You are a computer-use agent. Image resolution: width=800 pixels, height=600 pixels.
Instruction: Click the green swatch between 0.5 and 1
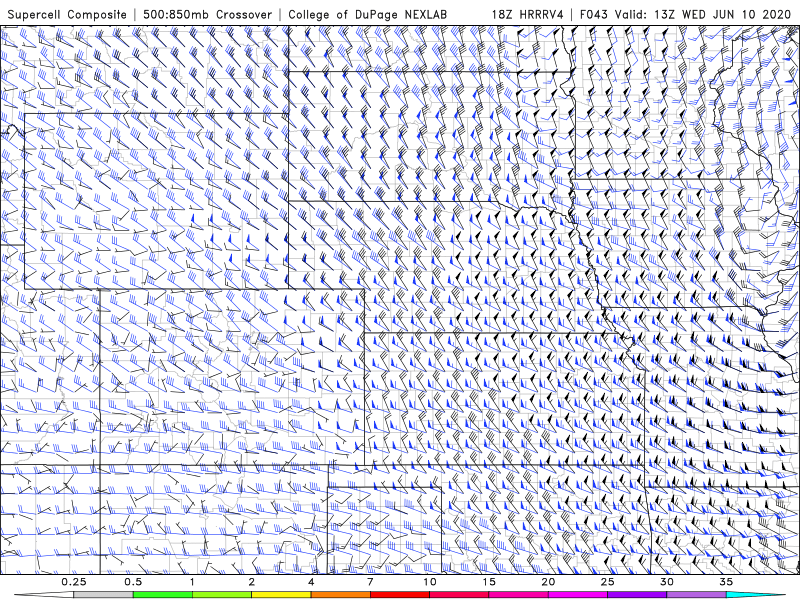pos(163,595)
